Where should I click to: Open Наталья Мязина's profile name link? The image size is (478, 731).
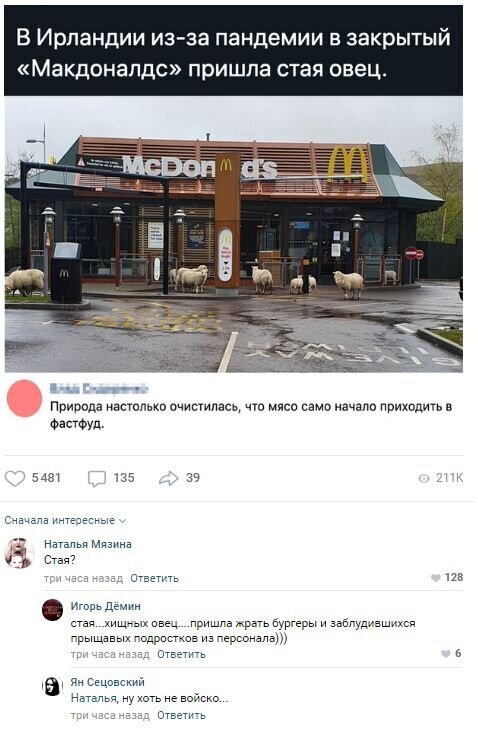point(88,544)
